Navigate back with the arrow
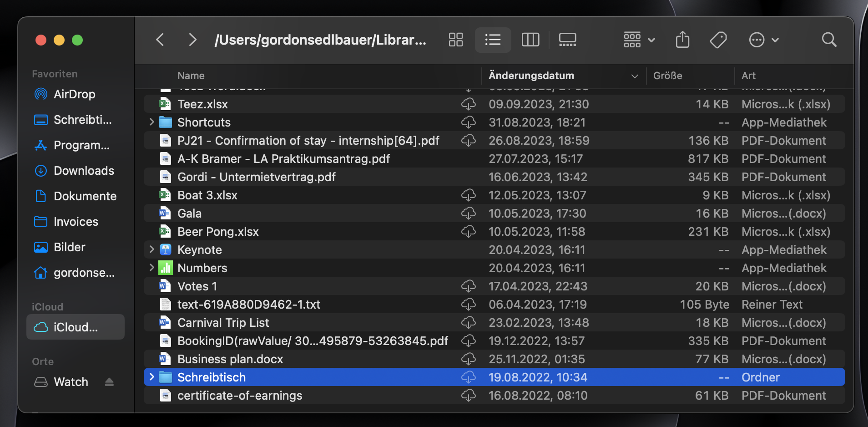Viewport: 868px width, 427px height. tap(160, 40)
